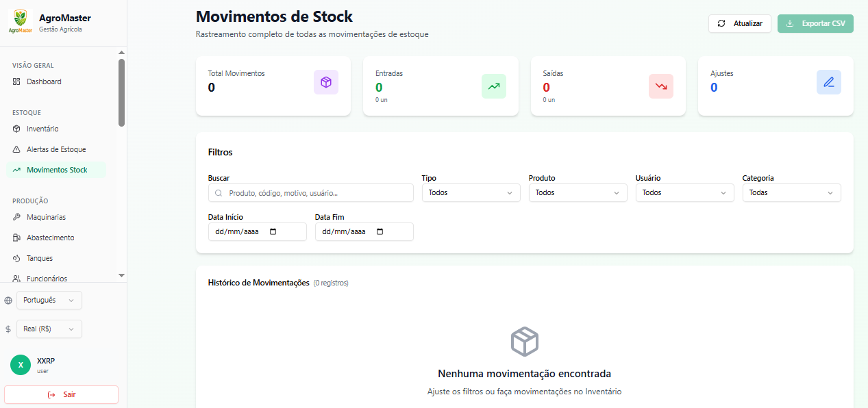
Task: Expand the Produto filter dropdown
Action: point(578,193)
